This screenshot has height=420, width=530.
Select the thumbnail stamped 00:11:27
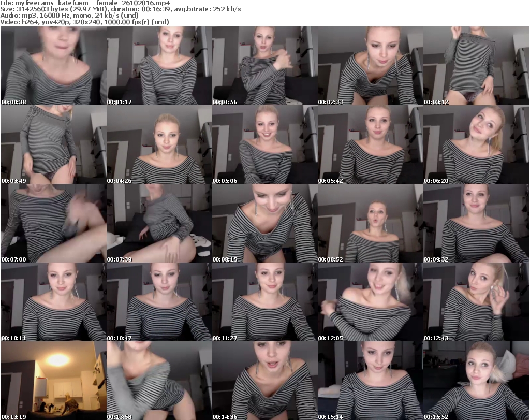264,302
